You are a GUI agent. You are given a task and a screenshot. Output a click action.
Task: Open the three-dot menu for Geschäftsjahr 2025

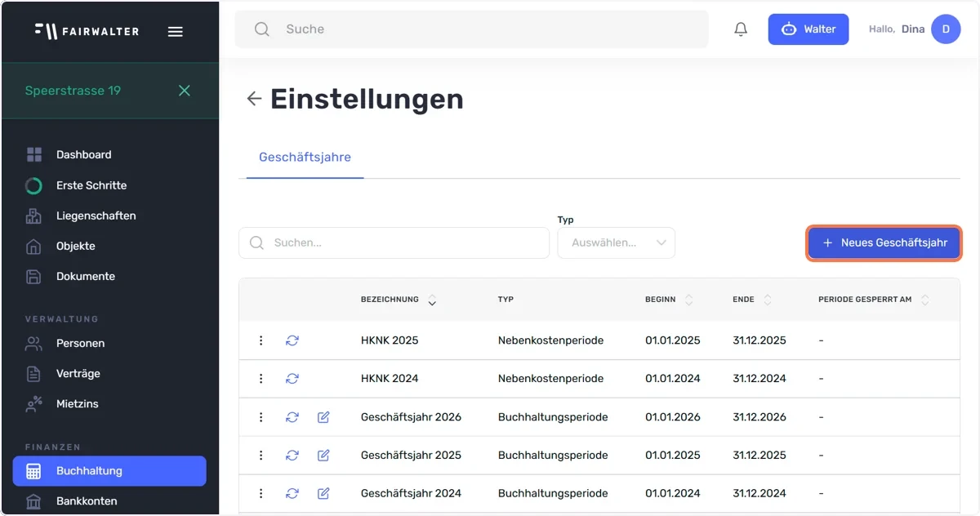tap(261, 456)
